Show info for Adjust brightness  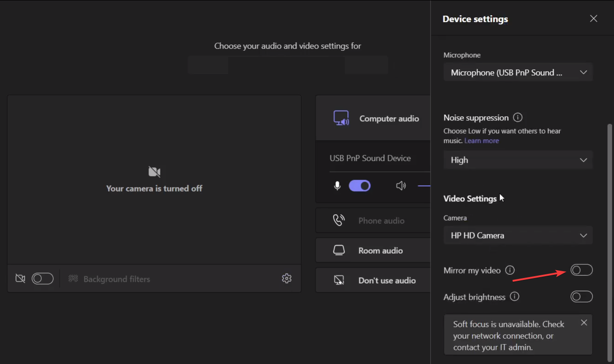(515, 297)
